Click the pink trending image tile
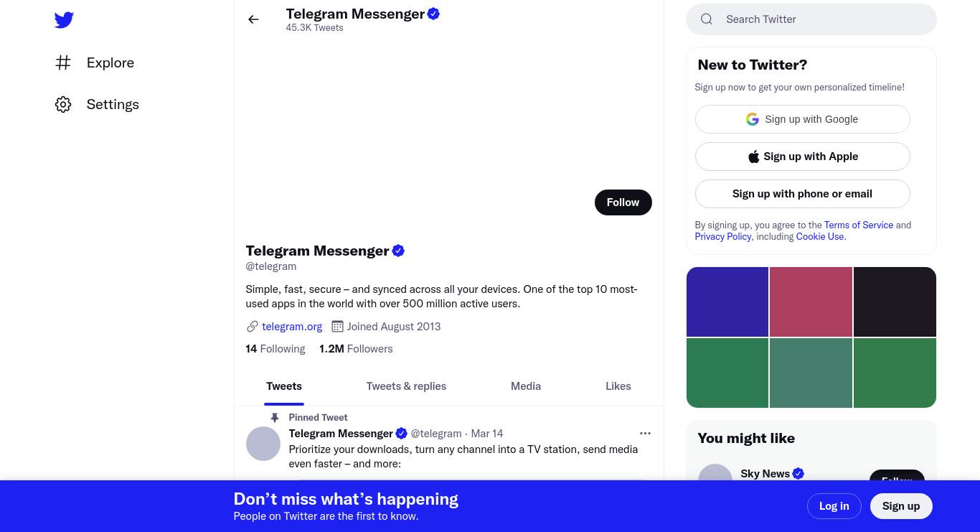The image size is (980, 532). click(811, 302)
